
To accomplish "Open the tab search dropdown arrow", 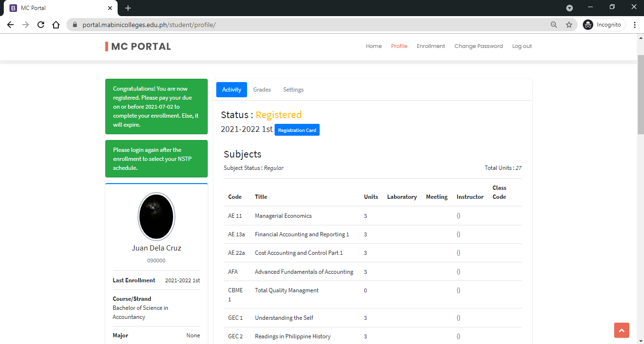I will click(570, 8).
